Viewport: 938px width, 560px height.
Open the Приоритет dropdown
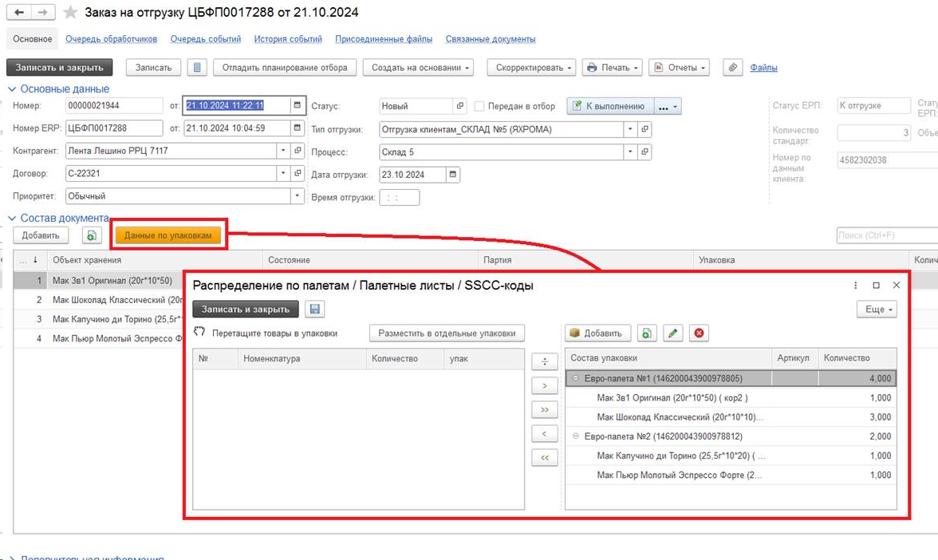297,195
